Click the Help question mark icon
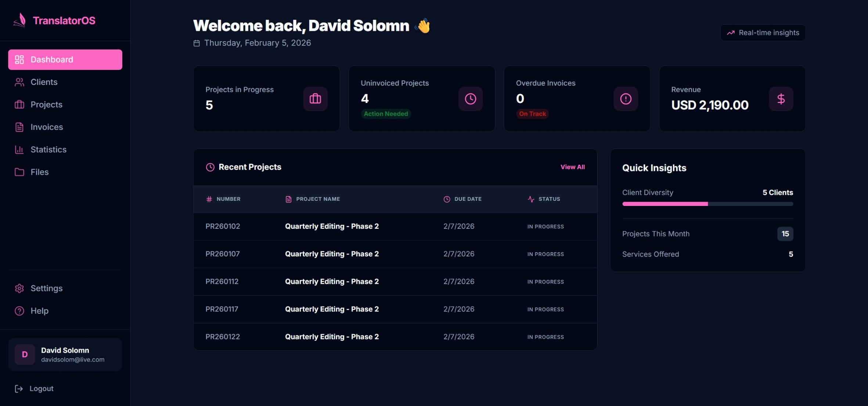Screen dimensions: 868x406 (x=19, y=311)
